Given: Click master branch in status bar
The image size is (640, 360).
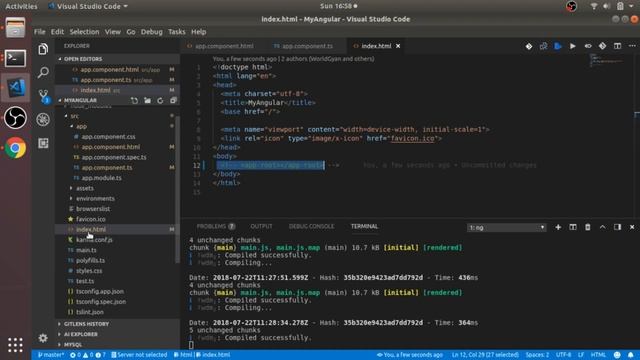Looking at the screenshot, I should pyautogui.click(x=51, y=355).
